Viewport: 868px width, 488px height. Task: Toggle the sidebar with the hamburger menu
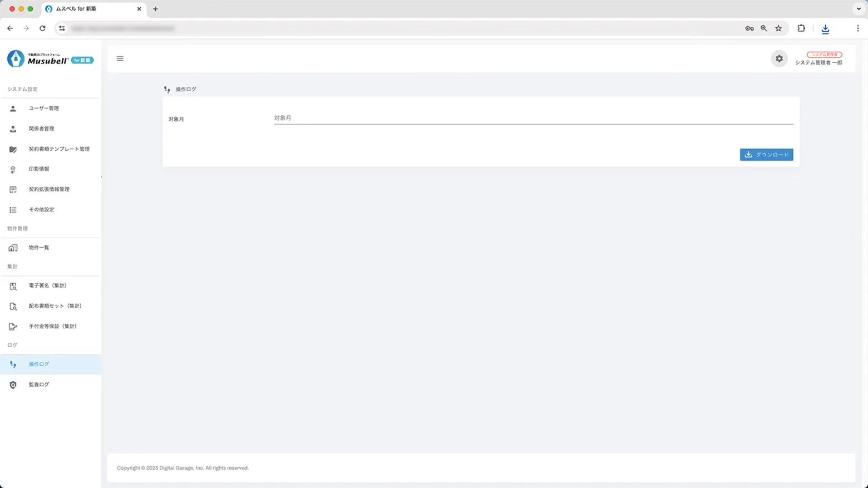click(x=120, y=58)
